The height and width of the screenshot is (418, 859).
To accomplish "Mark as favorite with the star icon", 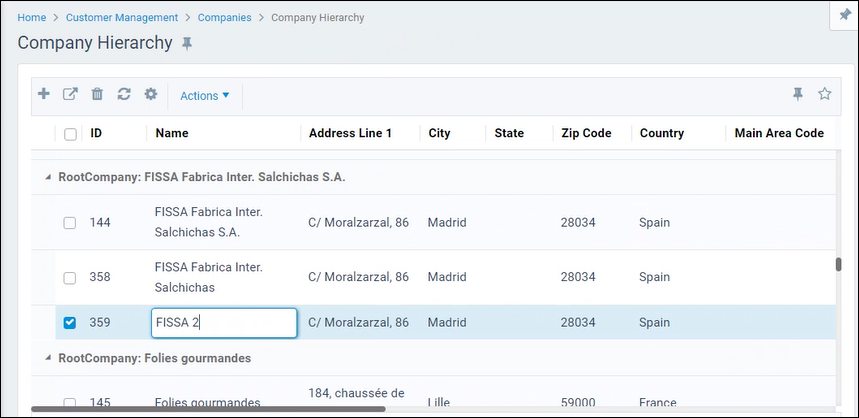I will [824, 94].
